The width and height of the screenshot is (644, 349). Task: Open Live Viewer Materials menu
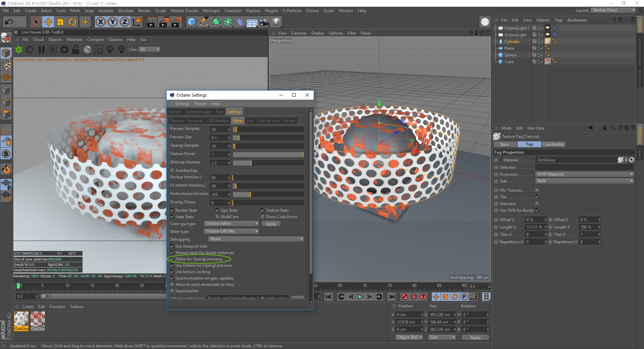[x=74, y=40]
